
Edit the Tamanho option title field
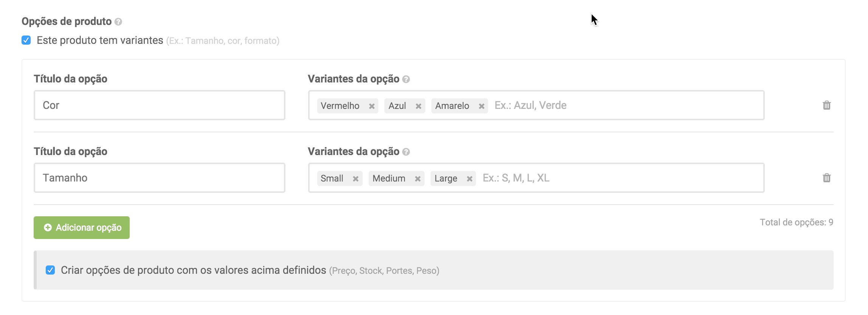click(159, 178)
